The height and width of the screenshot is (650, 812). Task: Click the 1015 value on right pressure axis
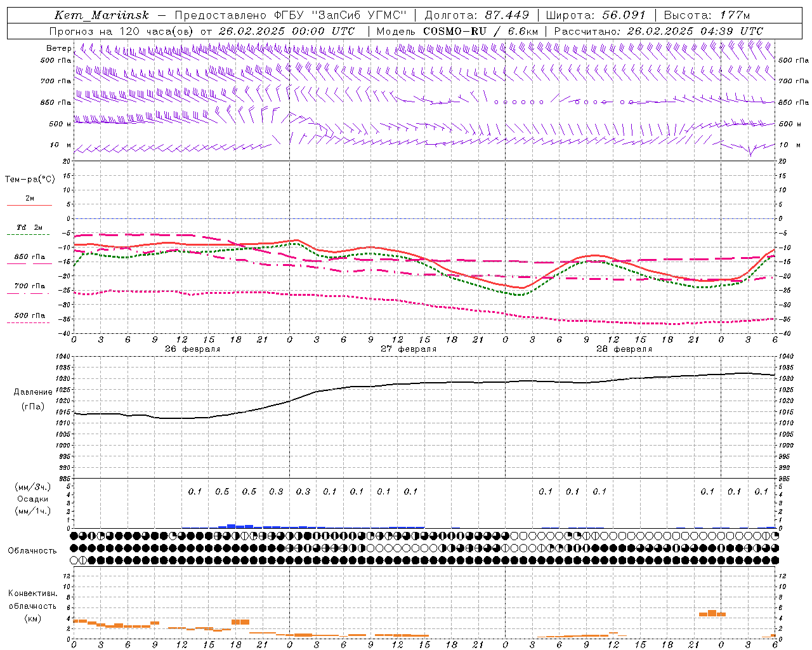(x=785, y=413)
